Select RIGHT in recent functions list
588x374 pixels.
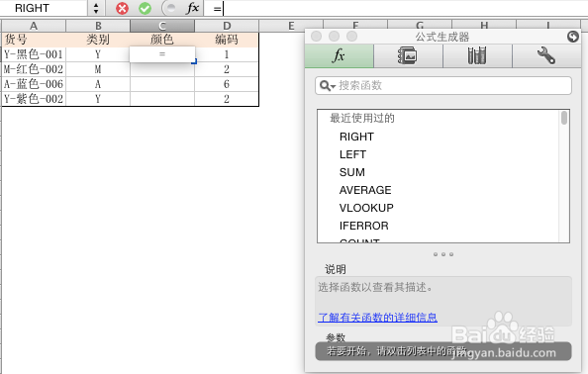coord(356,137)
